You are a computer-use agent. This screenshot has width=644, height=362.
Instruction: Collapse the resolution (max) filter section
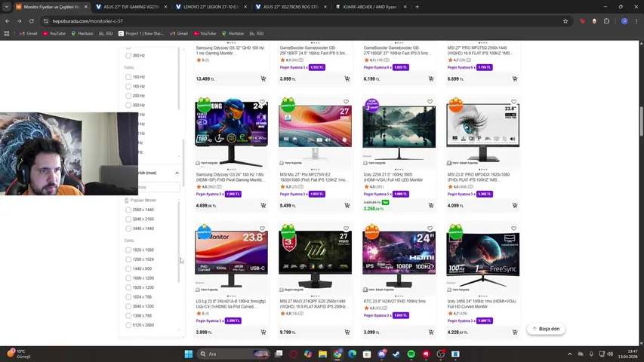click(x=177, y=173)
